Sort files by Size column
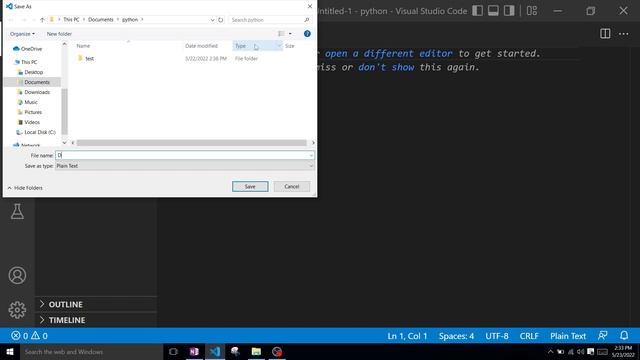The width and height of the screenshot is (640, 360). [290, 46]
